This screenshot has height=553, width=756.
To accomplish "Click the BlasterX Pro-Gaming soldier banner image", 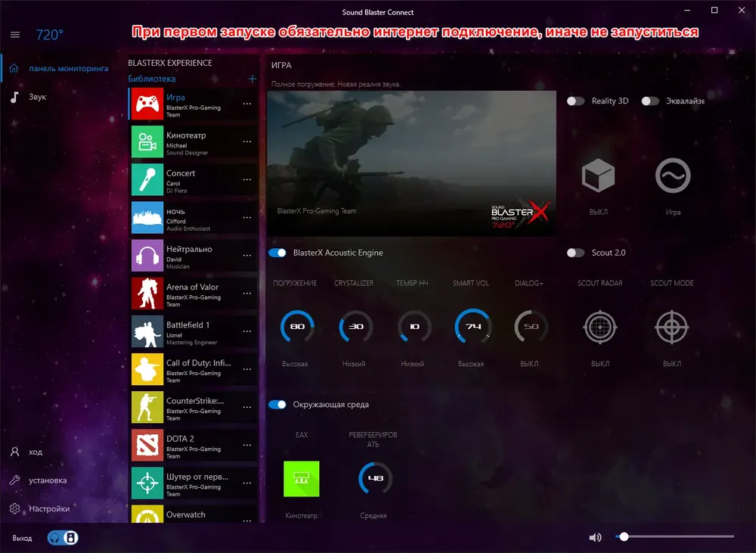I will click(x=411, y=163).
